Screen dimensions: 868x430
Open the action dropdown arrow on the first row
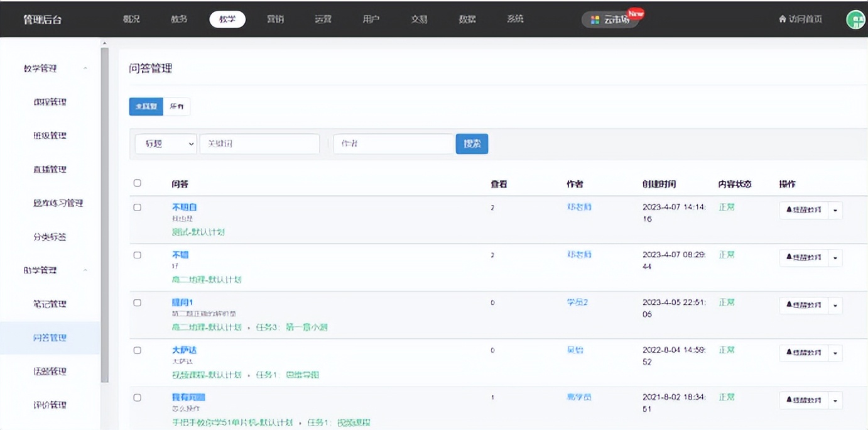point(835,211)
